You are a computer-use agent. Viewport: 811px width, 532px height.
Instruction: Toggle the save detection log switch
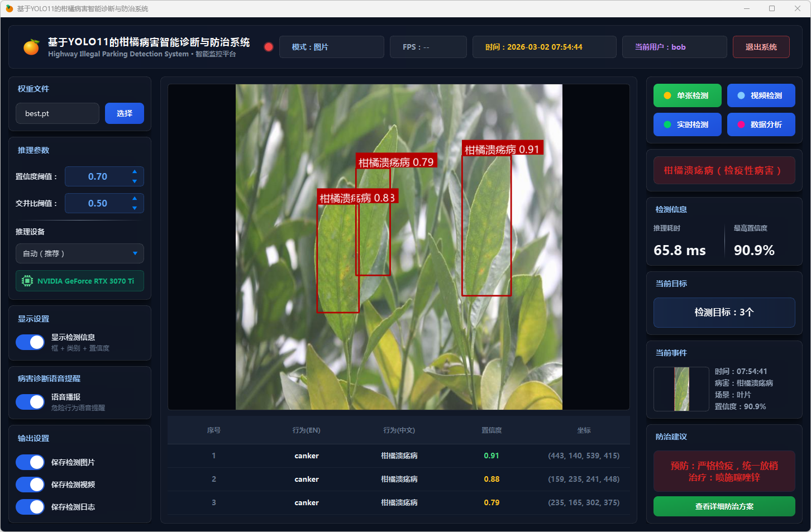click(x=30, y=507)
